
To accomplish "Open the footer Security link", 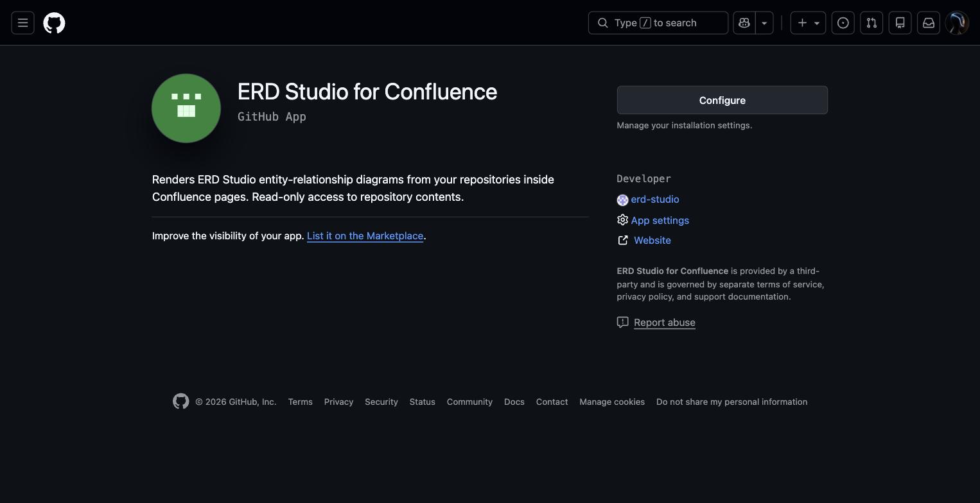I will [381, 402].
